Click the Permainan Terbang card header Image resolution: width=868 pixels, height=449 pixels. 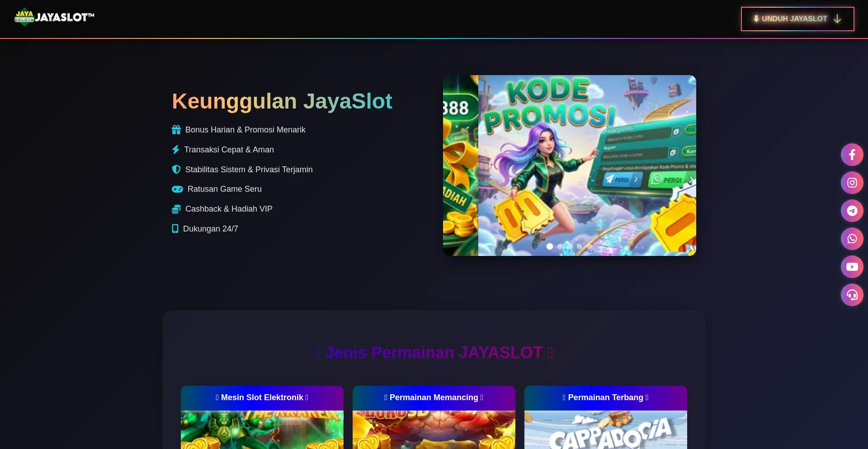(x=606, y=398)
